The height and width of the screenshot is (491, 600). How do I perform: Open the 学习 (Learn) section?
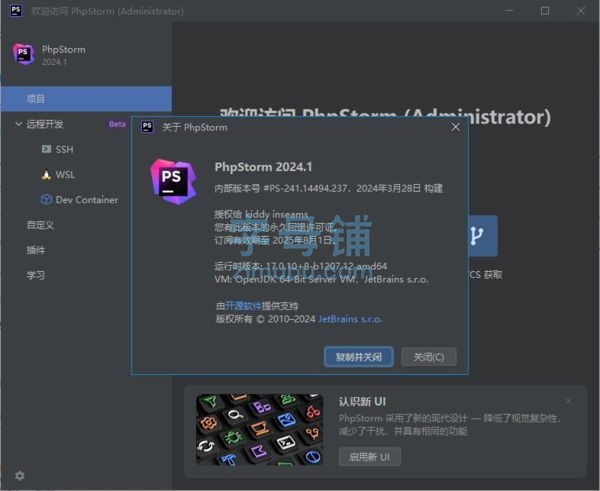[x=36, y=275]
